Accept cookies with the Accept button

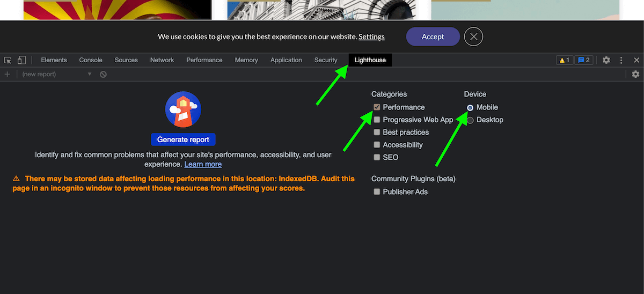433,36
